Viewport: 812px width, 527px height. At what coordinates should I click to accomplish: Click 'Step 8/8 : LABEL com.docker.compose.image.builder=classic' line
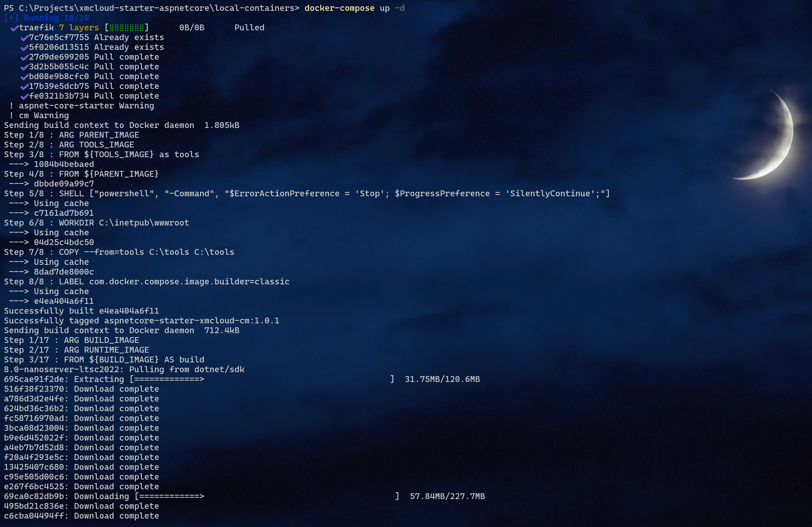click(147, 282)
